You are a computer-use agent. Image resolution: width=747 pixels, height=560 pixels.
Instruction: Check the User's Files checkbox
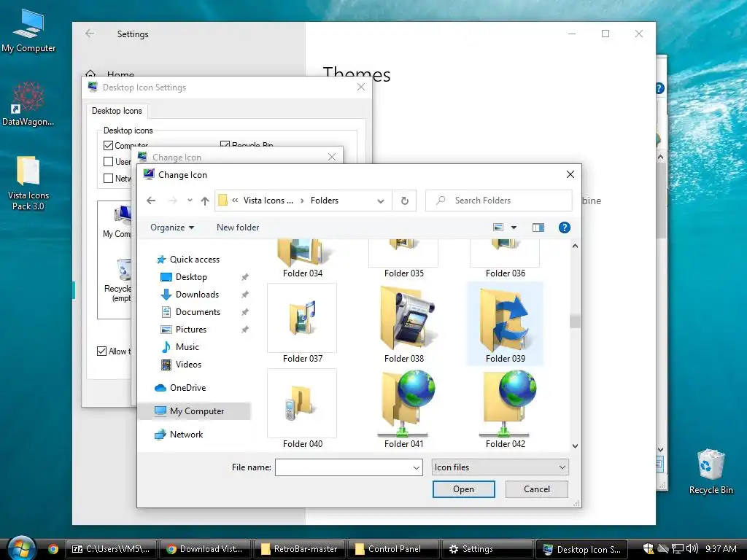(109, 161)
